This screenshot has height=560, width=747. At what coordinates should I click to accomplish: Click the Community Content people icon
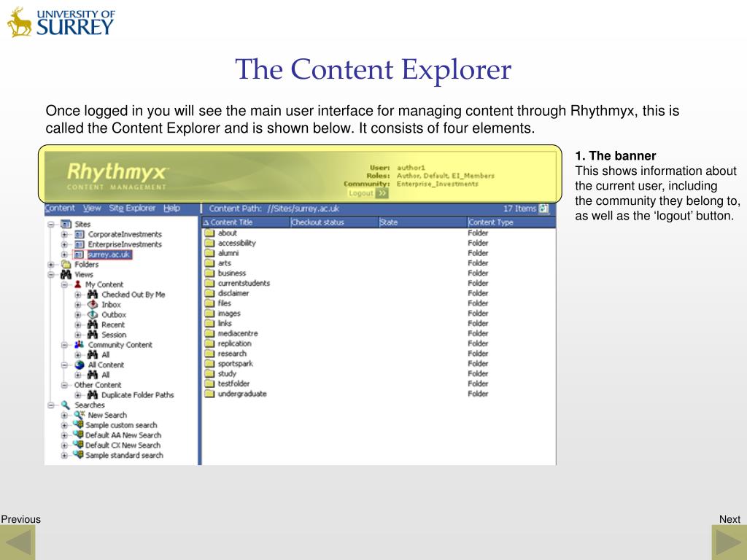click(79, 345)
